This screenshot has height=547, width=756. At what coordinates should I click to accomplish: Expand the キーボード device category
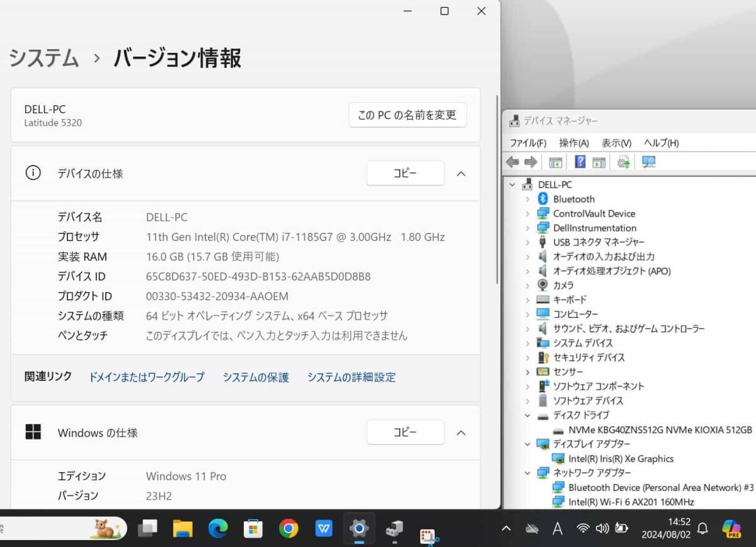point(528,300)
